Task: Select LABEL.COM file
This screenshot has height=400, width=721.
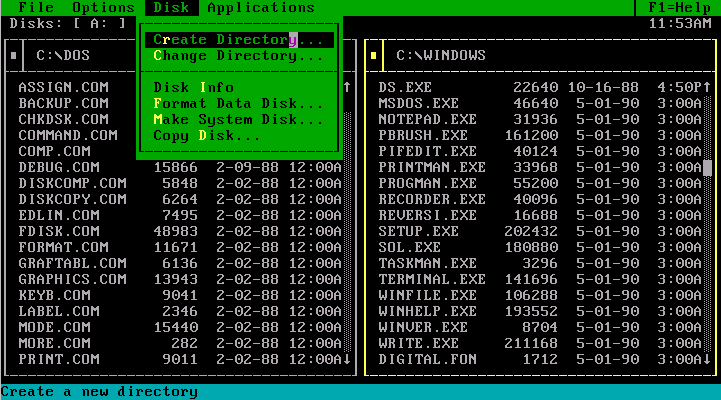Action: (181, 311)
